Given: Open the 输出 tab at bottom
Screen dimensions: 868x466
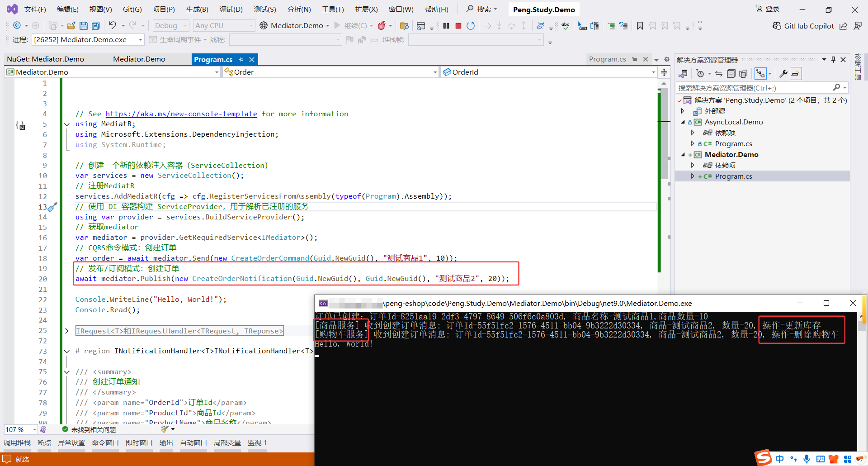Looking at the screenshot, I should [x=166, y=443].
